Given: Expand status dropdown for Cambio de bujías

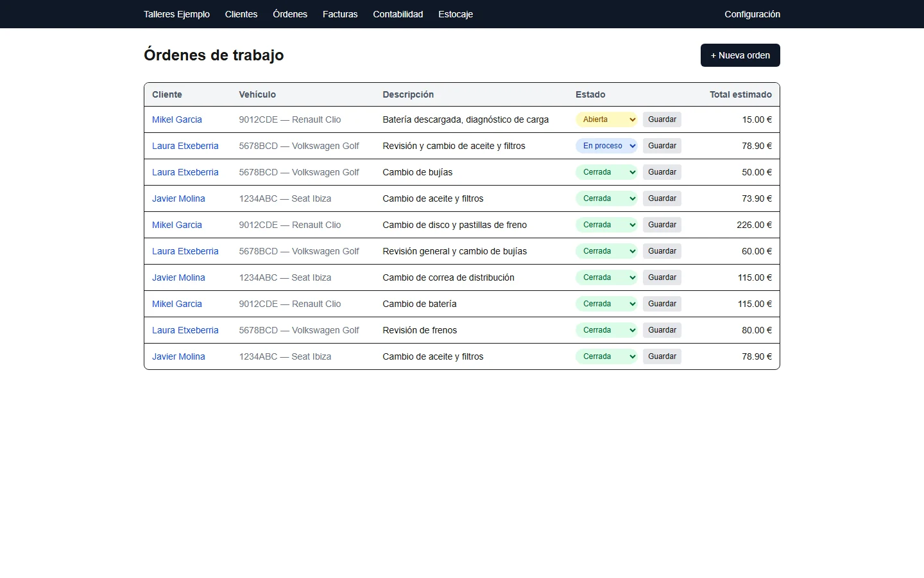Looking at the screenshot, I should pyautogui.click(x=606, y=172).
